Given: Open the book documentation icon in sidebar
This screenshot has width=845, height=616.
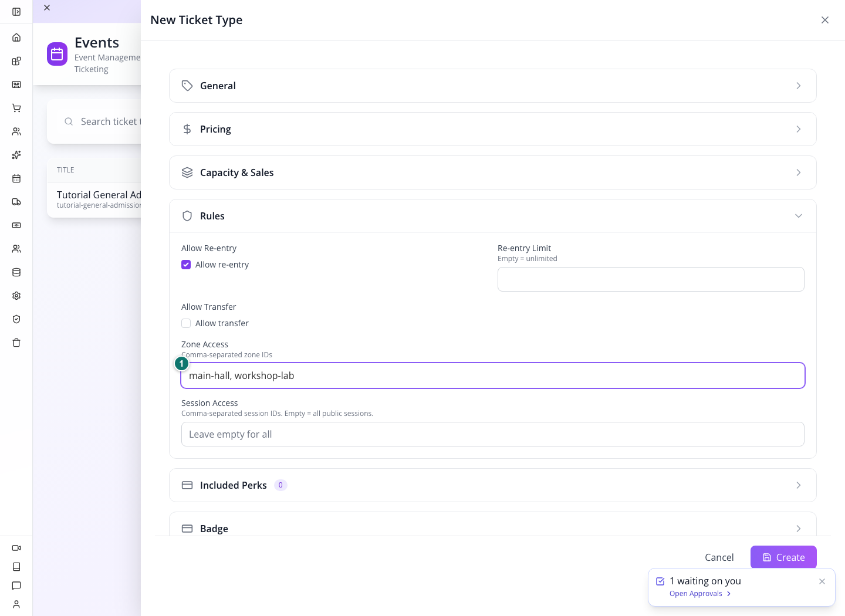Looking at the screenshot, I should (16, 567).
